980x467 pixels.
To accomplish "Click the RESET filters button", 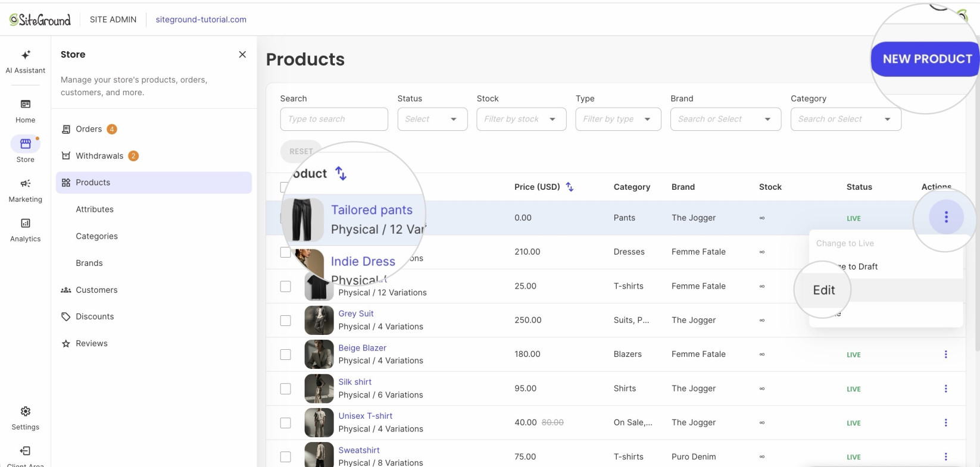I will pyautogui.click(x=301, y=152).
